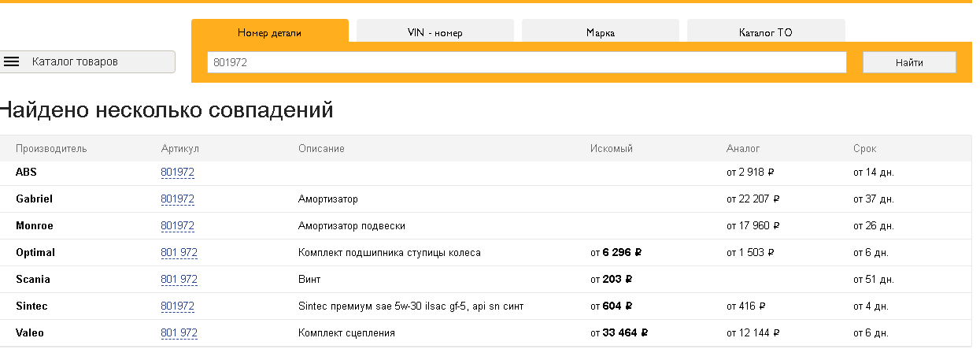The image size is (980, 349).
Task: Select the Valeo manufacturer name
Action: [30, 332]
